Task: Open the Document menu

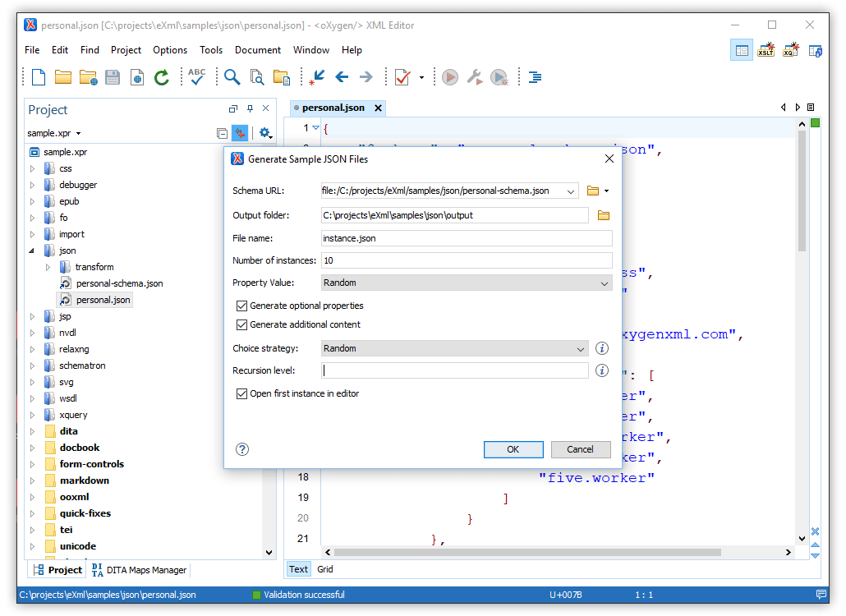Action: tap(257, 50)
